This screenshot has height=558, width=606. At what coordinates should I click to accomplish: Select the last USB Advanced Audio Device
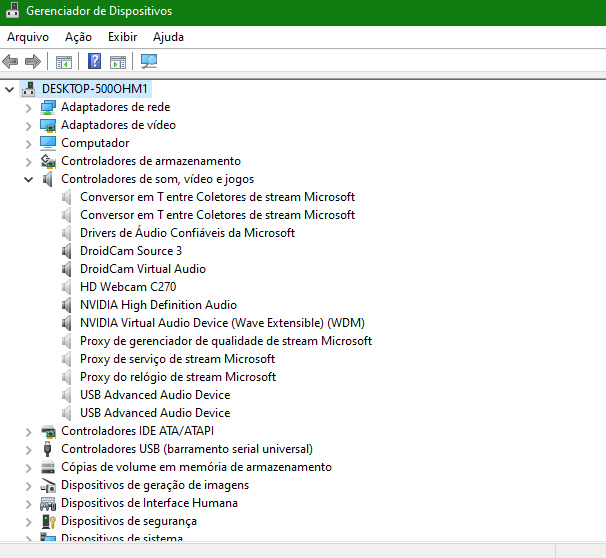[x=155, y=413]
